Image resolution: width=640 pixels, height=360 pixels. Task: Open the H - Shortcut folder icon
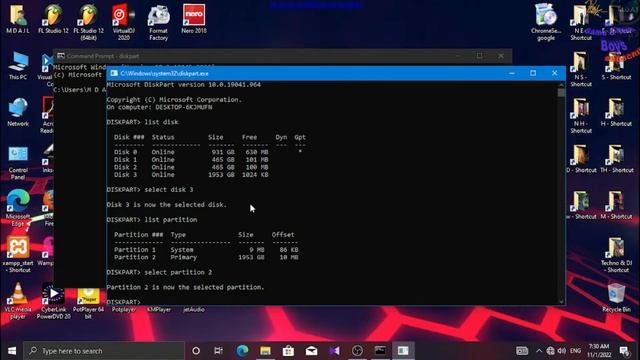616,112
